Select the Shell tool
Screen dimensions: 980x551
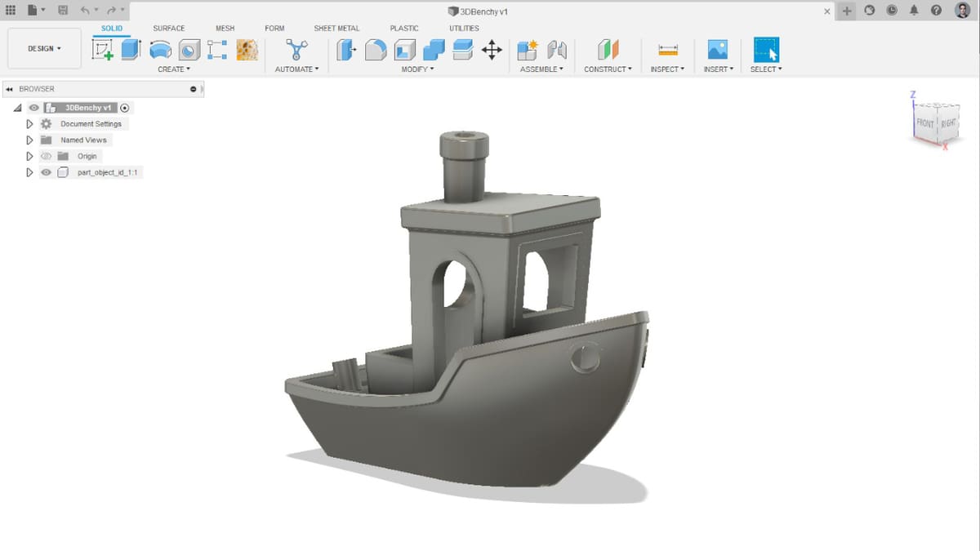pyautogui.click(x=404, y=50)
